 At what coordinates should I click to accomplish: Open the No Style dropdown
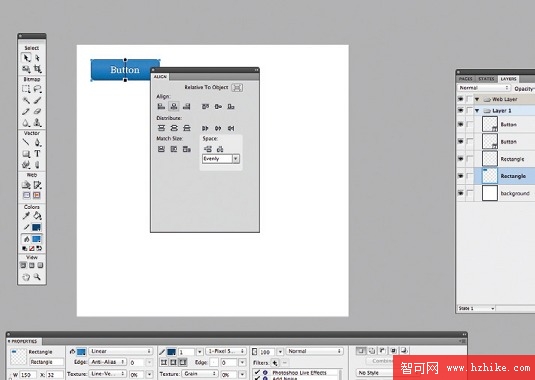(375, 373)
